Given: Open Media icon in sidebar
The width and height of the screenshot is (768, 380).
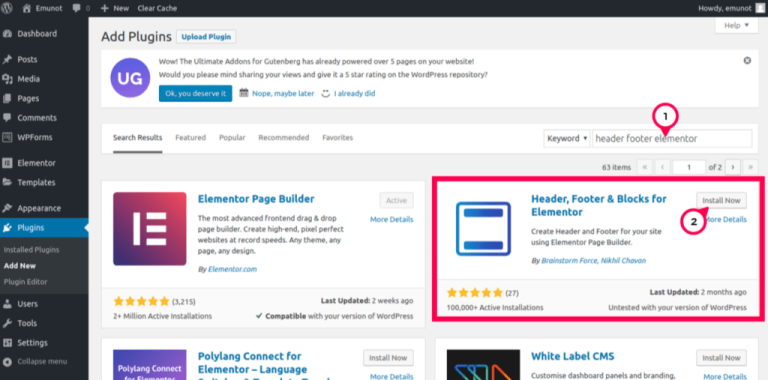Looking at the screenshot, I should pyautogui.click(x=7, y=79).
